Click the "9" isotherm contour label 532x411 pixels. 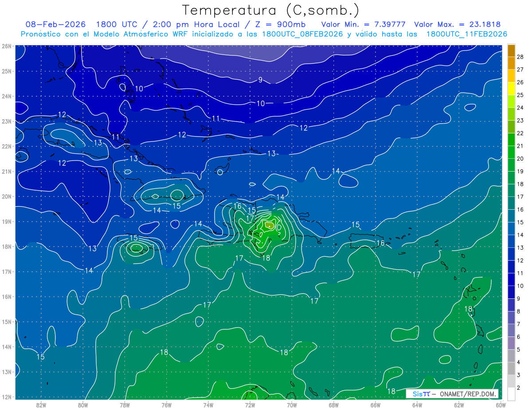pyautogui.click(x=261, y=80)
